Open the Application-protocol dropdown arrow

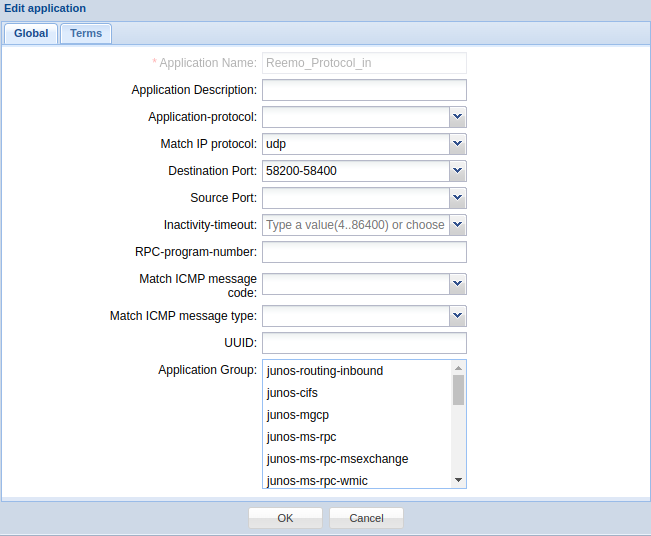click(457, 117)
